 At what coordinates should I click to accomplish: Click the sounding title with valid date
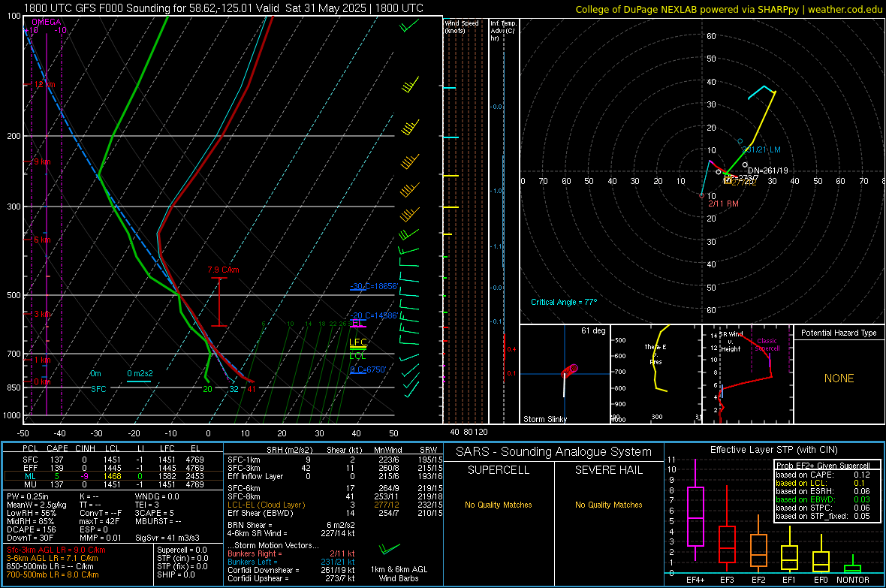coord(223,8)
